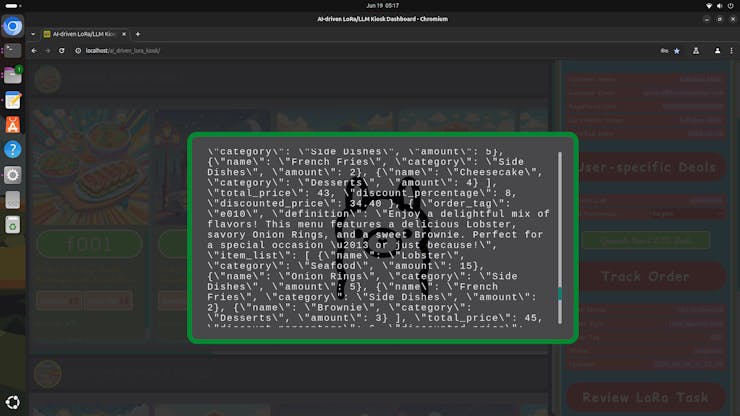Open the browser profile avatar icon

(717, 51)
